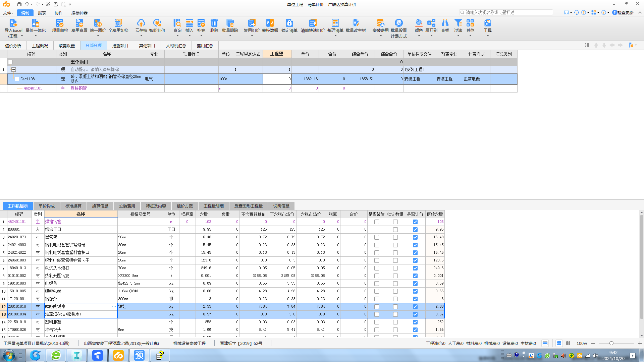The height and width of the screenshot is (362, 644).
Task: Click the 名称 column header in lower table
Action: 81,214
